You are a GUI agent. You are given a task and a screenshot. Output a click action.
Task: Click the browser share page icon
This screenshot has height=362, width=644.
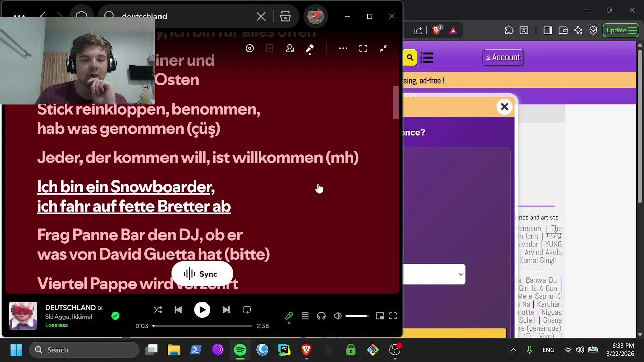pos(418,30)
